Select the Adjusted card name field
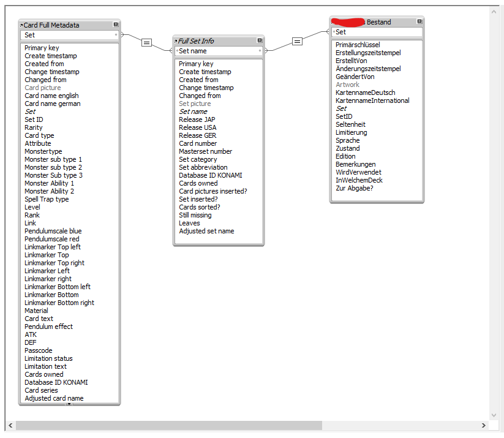504x438 pixels. (54, 398)
